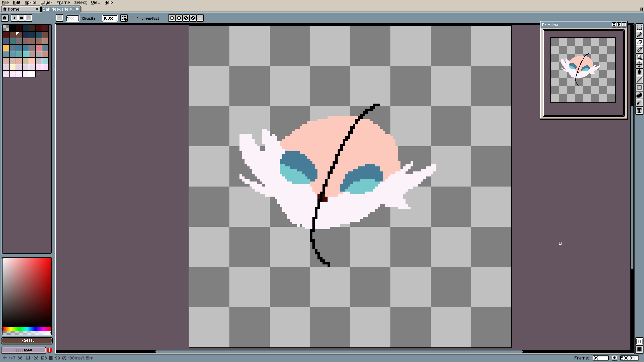Click the frame duration 100ms/1.15m status text
The image size is (644, 362).
pyautogui.click(x=80, y=358)
